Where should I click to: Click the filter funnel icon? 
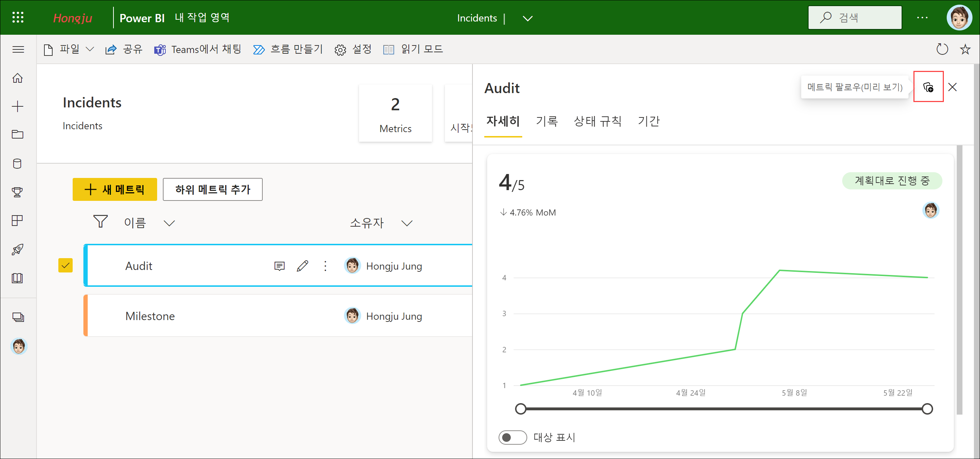pos(101,222)
